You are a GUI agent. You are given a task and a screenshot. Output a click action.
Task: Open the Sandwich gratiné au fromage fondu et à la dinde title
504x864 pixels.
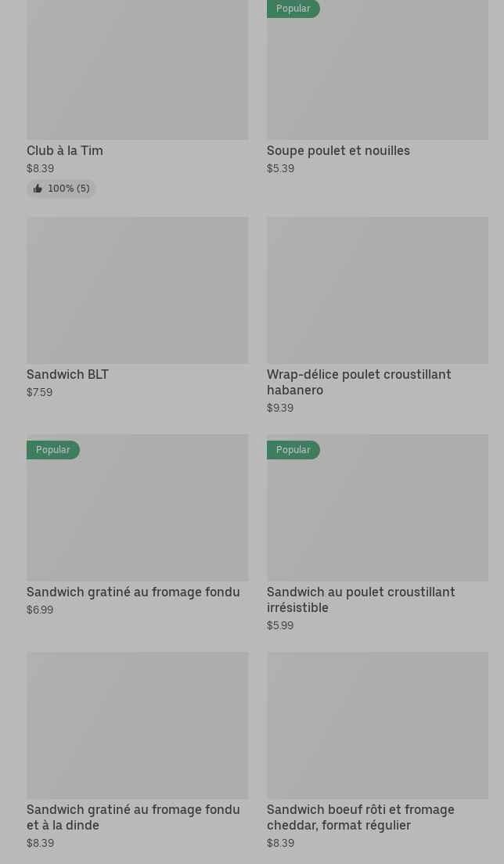point(133,817)
